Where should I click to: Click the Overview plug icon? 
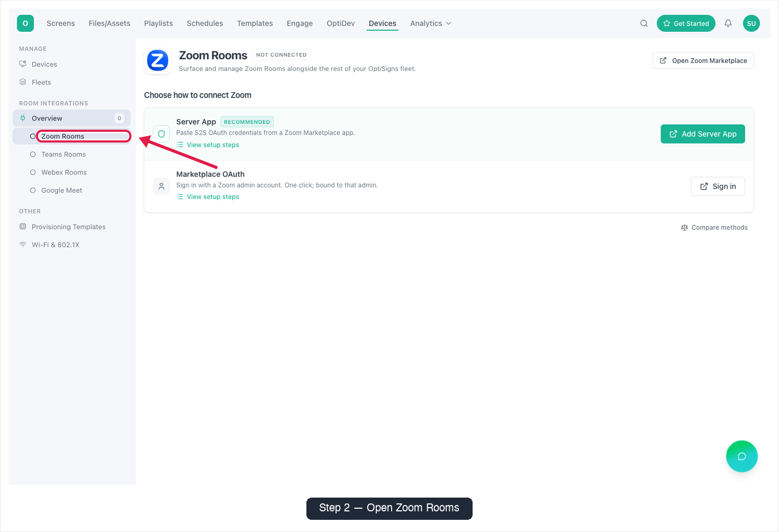coord(23,118)
